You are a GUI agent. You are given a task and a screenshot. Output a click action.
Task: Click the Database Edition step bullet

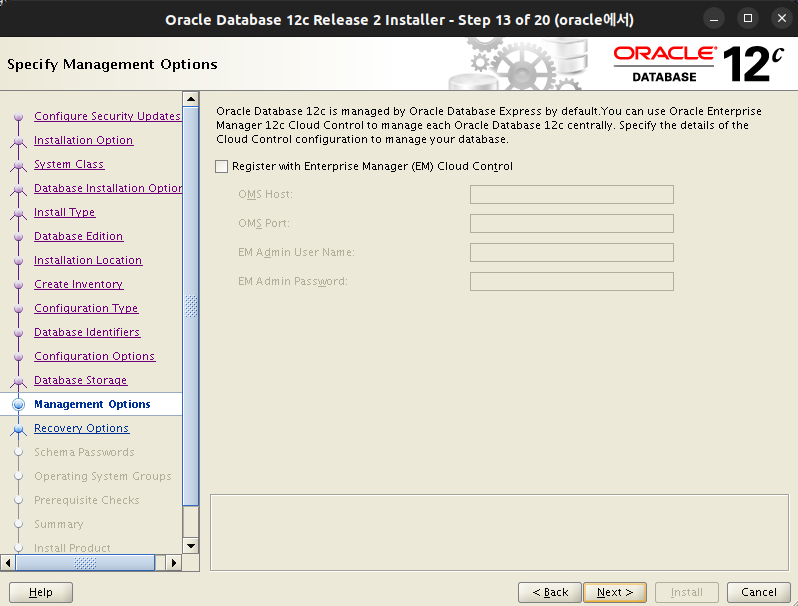(18, 237)
